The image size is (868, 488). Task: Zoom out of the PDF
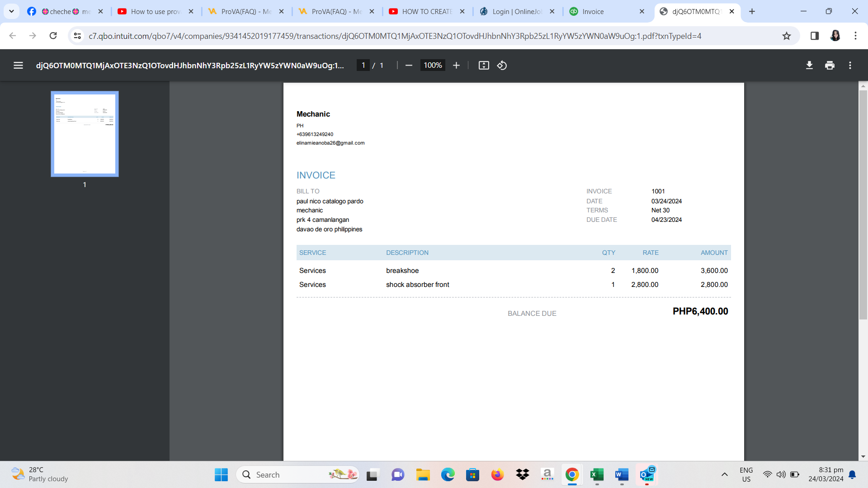(409, 66)
